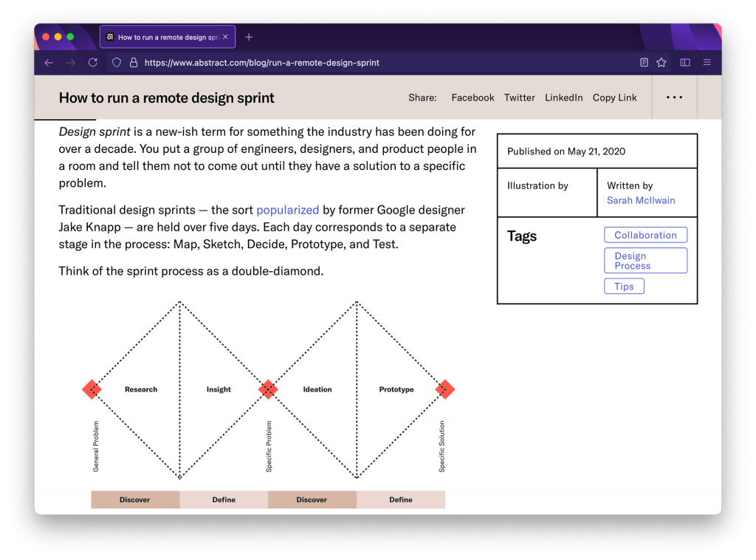The width and height of the screenshot is (756, 560).
Task: Click the 'Published on May 21, 2020' text
Action: point(566,151)
